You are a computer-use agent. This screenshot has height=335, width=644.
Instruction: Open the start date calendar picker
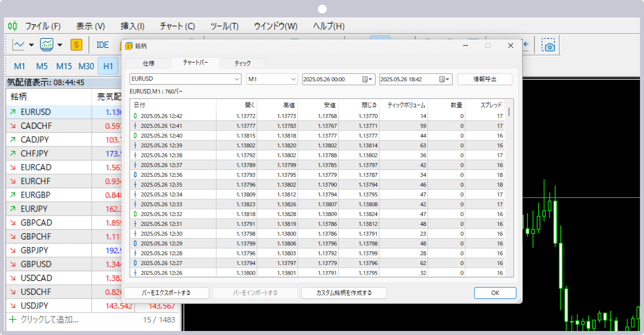tap(367, 79)
